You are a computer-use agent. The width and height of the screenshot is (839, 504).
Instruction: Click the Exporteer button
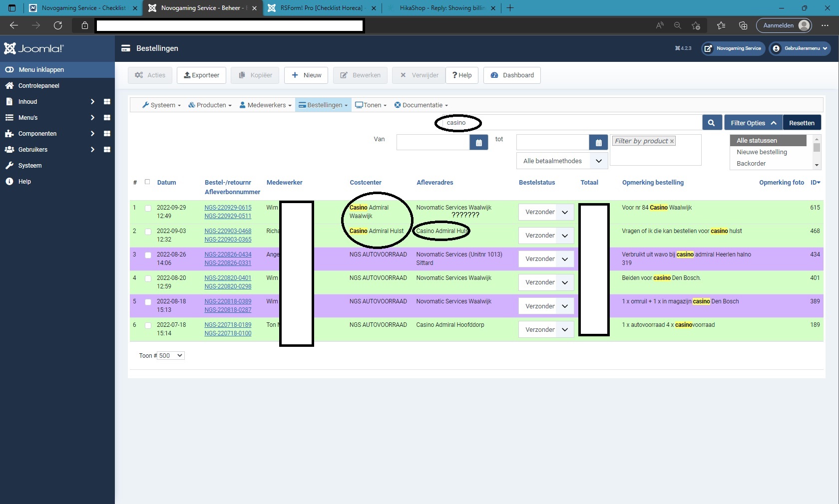(x=202, y=75)
